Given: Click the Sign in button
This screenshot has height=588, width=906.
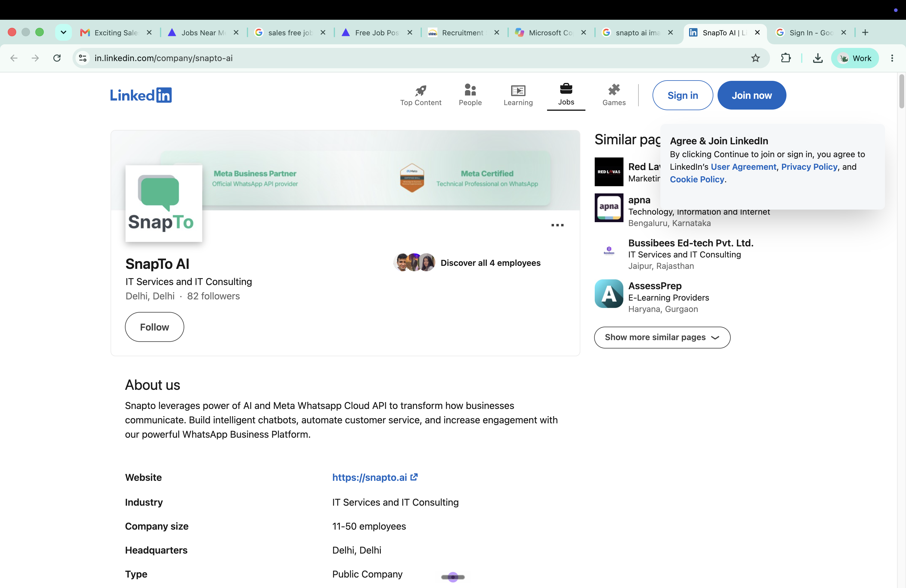Looking at the screenshot, I should coord(682,96).
